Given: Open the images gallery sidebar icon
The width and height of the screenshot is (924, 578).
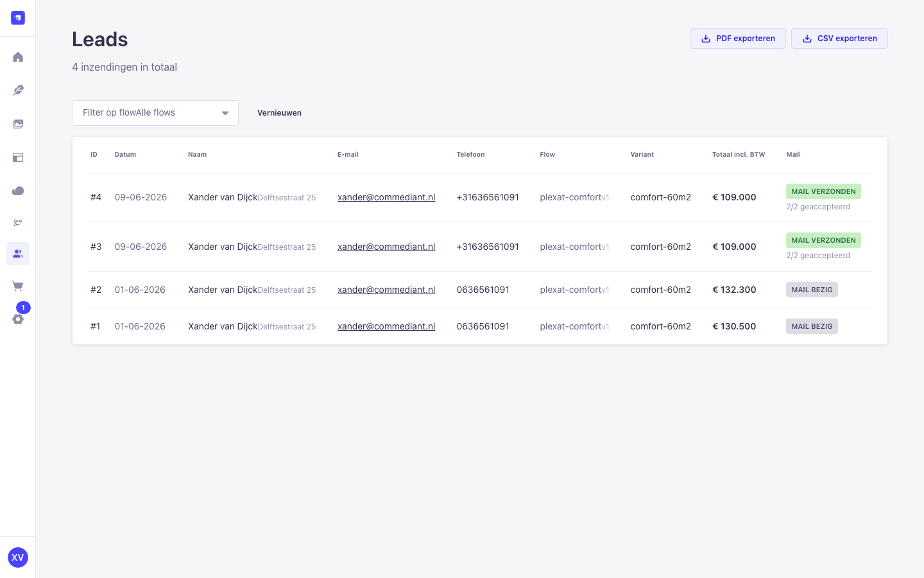Looking at the screenshot, I should tap(18, 124).
